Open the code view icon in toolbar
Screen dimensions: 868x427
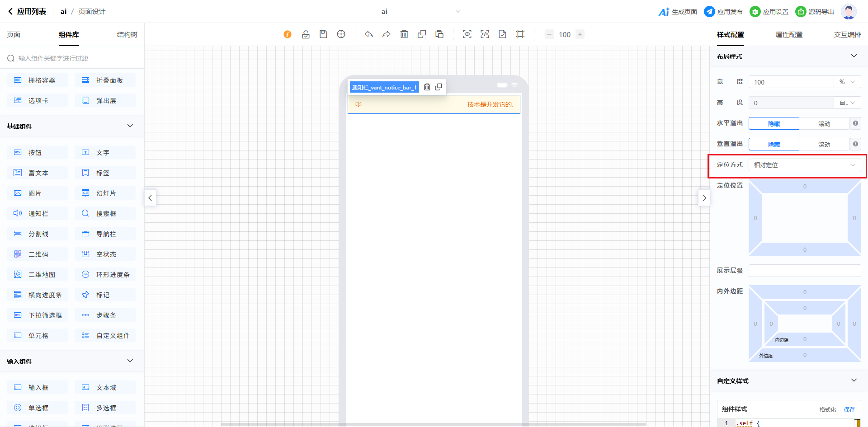[485, 34]
